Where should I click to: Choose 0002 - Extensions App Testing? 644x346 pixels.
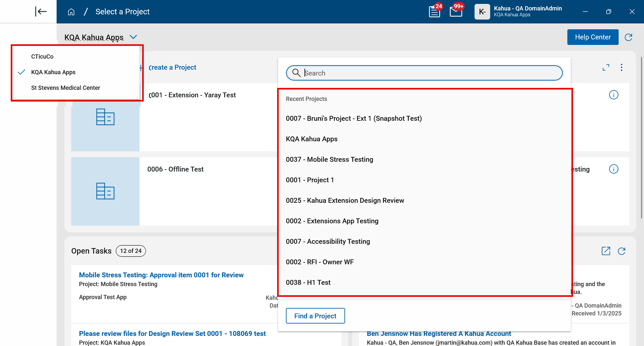coord(424,221)
